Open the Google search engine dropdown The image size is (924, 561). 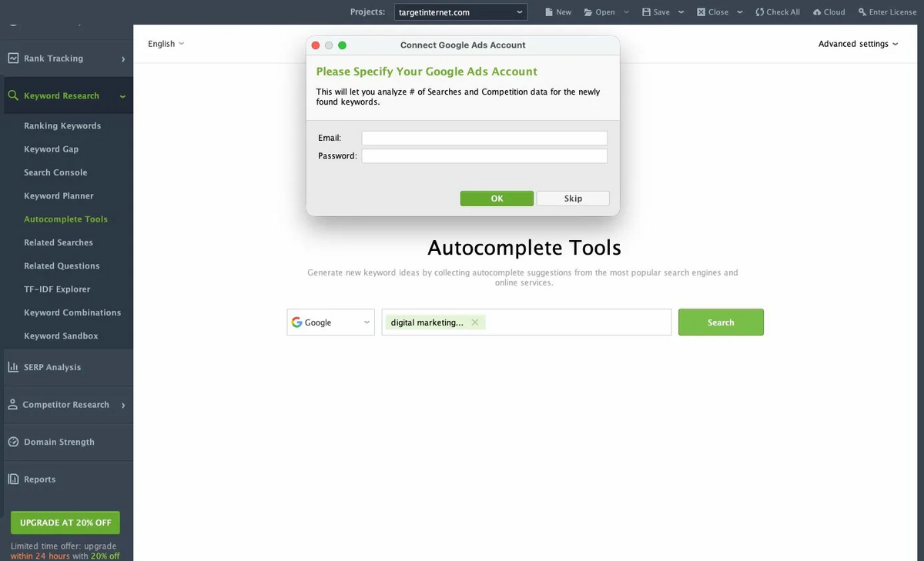tap(331, 322)
